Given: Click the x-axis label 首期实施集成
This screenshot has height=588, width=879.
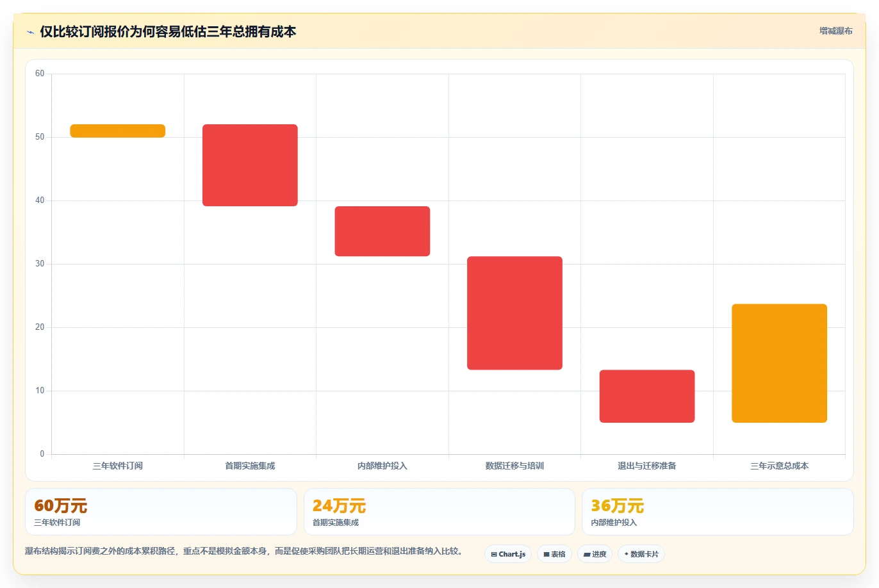Looking at the screenshot, I should coord(250,466).
